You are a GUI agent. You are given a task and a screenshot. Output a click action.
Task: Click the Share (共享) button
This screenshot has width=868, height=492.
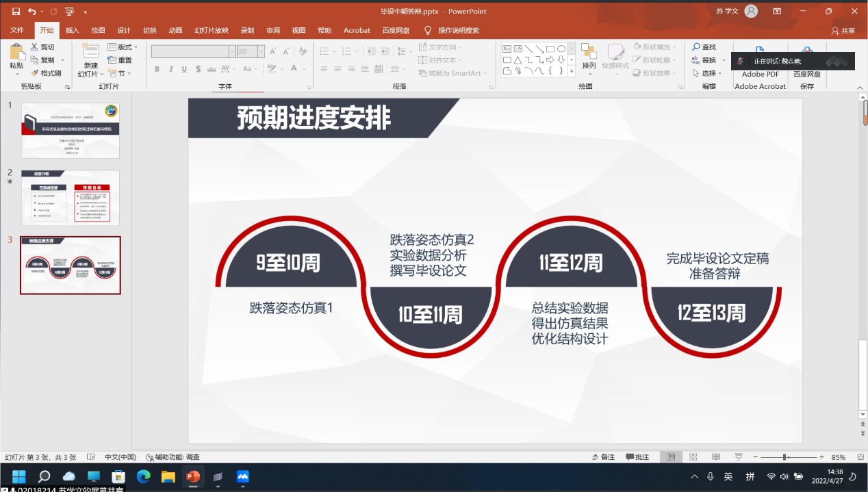click(x=843, y=31)
